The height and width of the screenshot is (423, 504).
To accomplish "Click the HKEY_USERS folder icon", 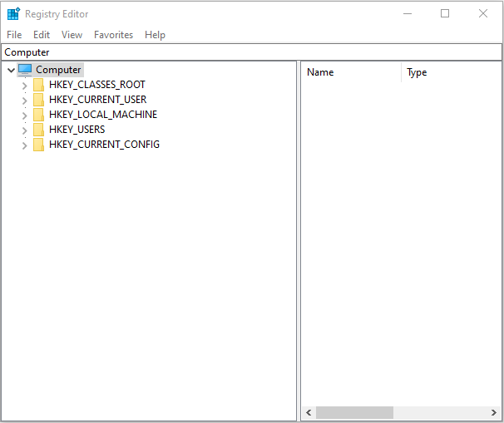I will (38, 130).
